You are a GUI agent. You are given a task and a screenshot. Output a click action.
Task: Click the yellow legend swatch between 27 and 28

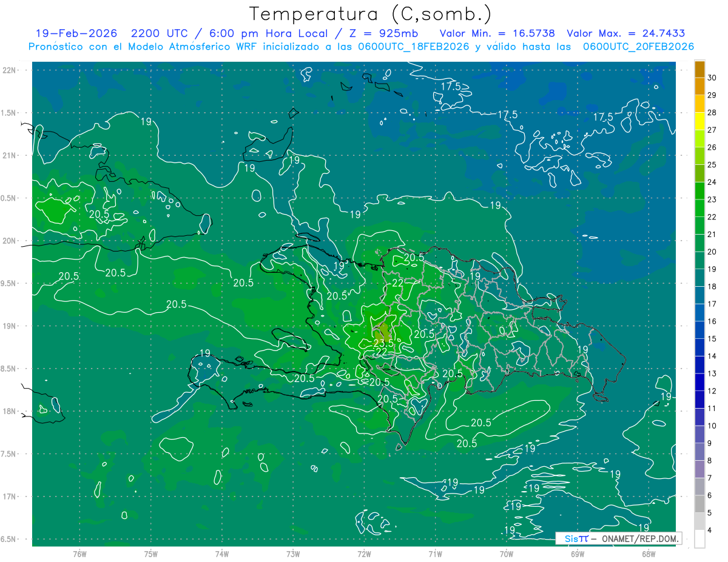click(x=699, y=121)
